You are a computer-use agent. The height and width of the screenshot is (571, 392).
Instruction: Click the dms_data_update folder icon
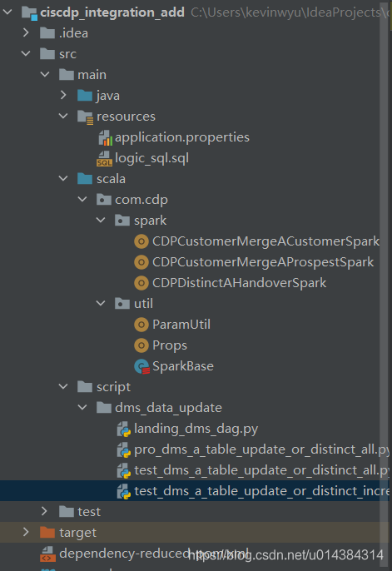pyautogui.click(x=104, y=408)
